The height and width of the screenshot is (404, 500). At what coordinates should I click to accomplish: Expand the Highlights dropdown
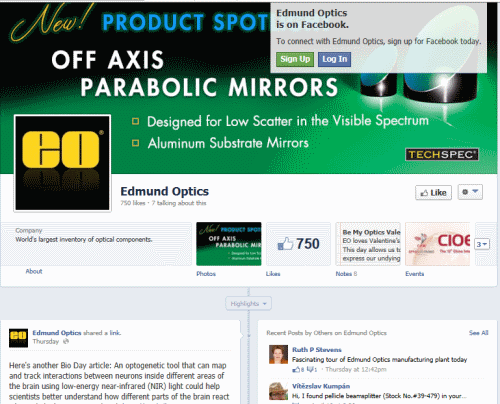248,304
